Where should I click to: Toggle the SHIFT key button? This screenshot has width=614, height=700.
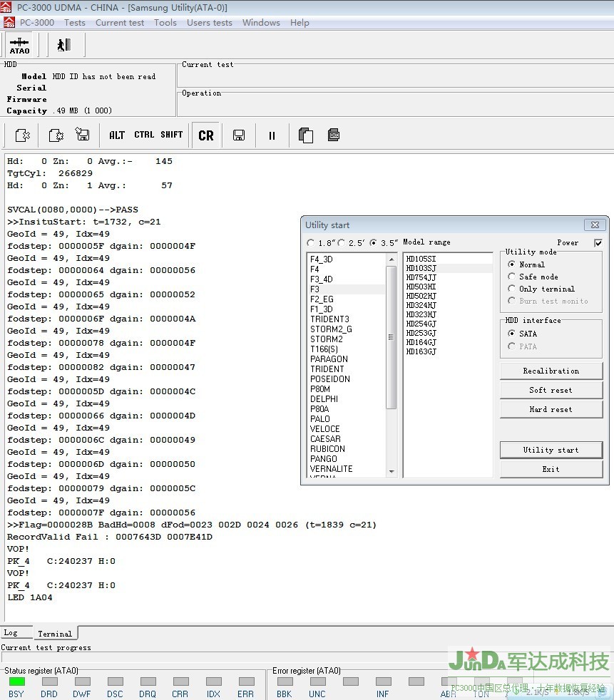171,135
